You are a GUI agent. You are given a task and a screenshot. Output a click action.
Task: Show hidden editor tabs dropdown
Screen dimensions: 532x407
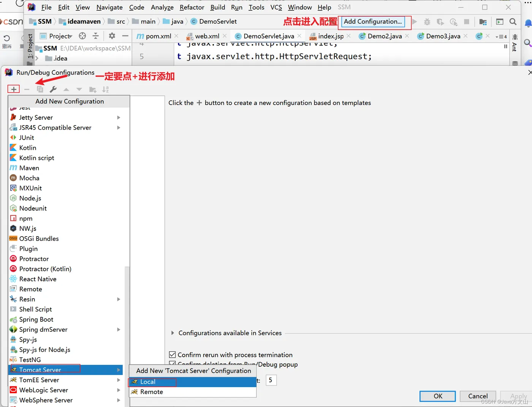(501, 37)
